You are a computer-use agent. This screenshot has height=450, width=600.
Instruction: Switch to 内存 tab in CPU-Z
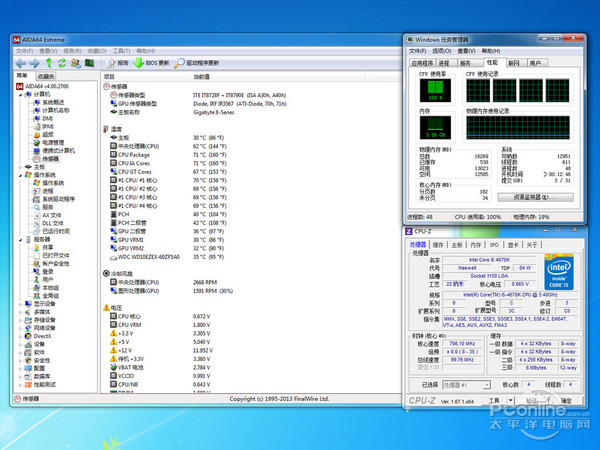pos(476,245)
